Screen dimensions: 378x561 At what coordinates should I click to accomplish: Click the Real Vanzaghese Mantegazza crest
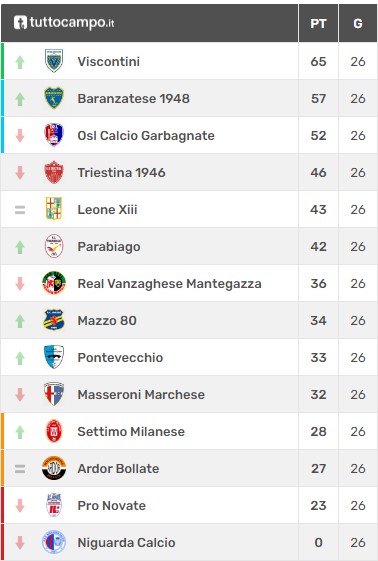pyautogui.click(x=54, y=283)
